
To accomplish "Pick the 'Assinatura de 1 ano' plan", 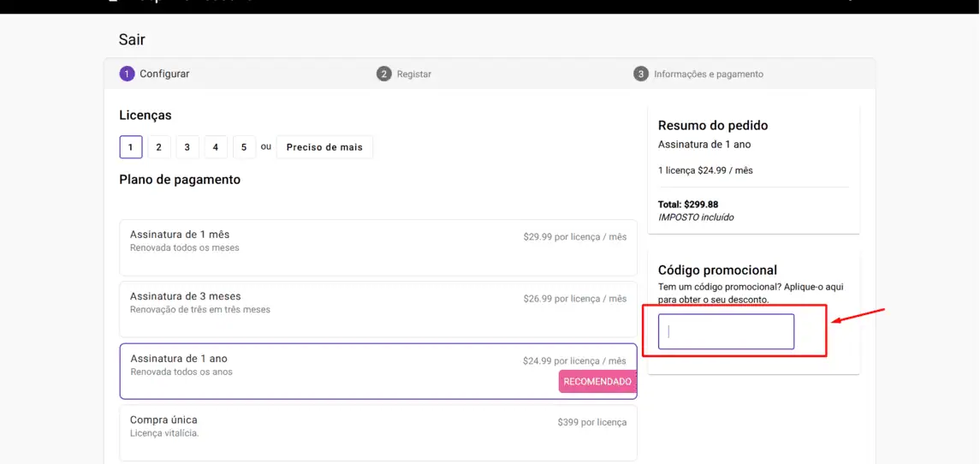I will pos(378,371).
